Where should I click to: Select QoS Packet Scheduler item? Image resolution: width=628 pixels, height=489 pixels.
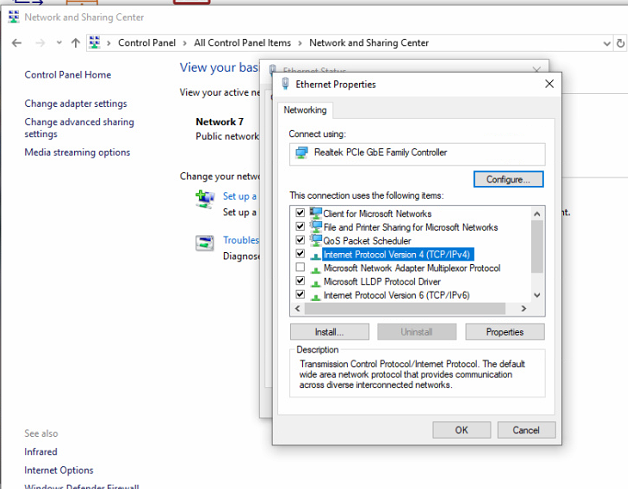point(367,241)
